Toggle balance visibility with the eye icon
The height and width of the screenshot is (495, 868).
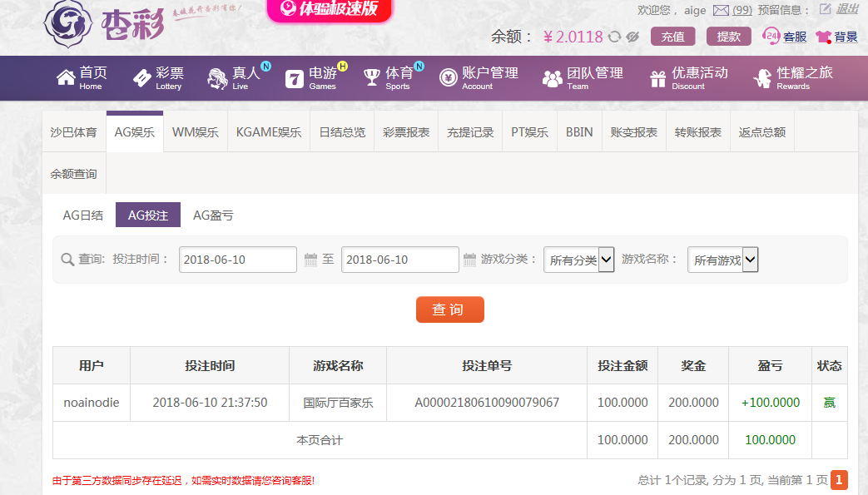pos(632,37)
